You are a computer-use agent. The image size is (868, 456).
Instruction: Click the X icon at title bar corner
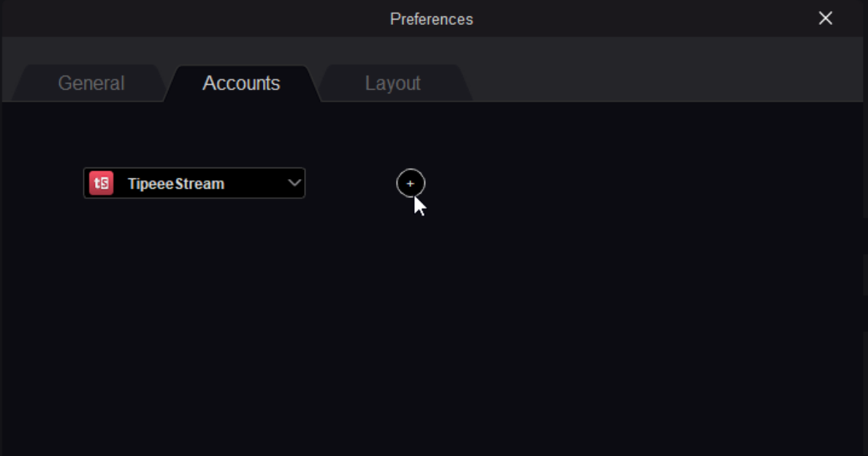pos(826,18)
